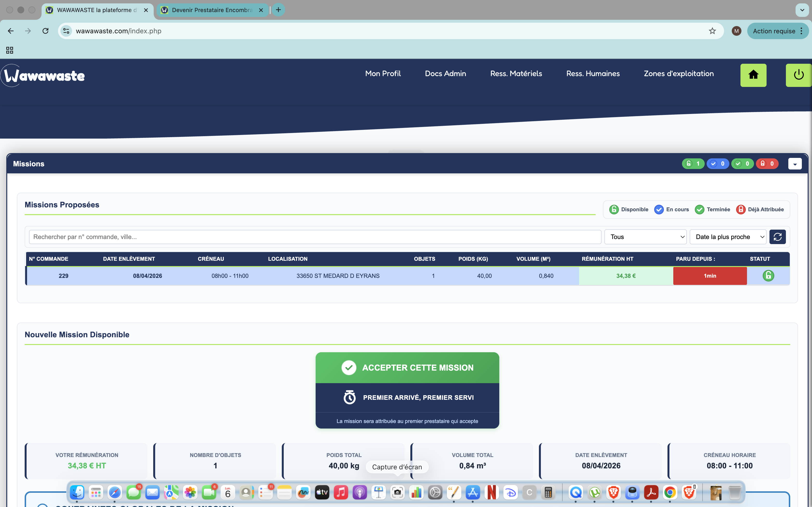Click the Terminée checkmark legend icon
Image resolution: width=812 pixels, height=507 pixels.
[x=700, y=209]
